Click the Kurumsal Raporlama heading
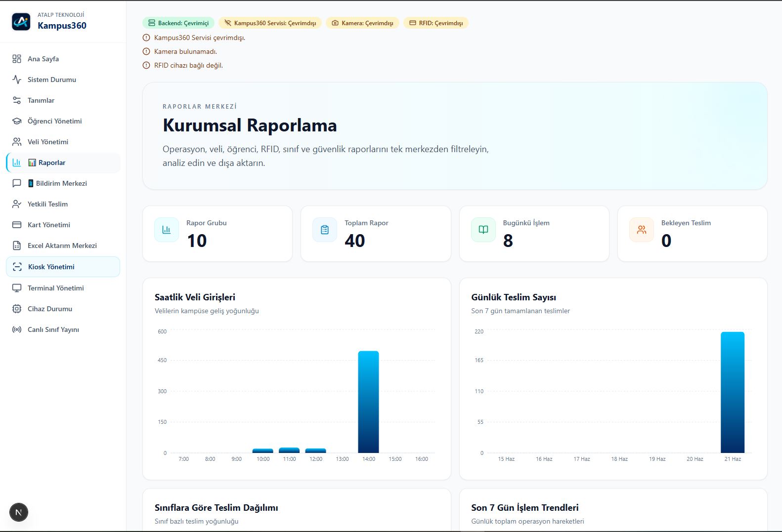Screen dimensions: 782x532 pos(250,125)
